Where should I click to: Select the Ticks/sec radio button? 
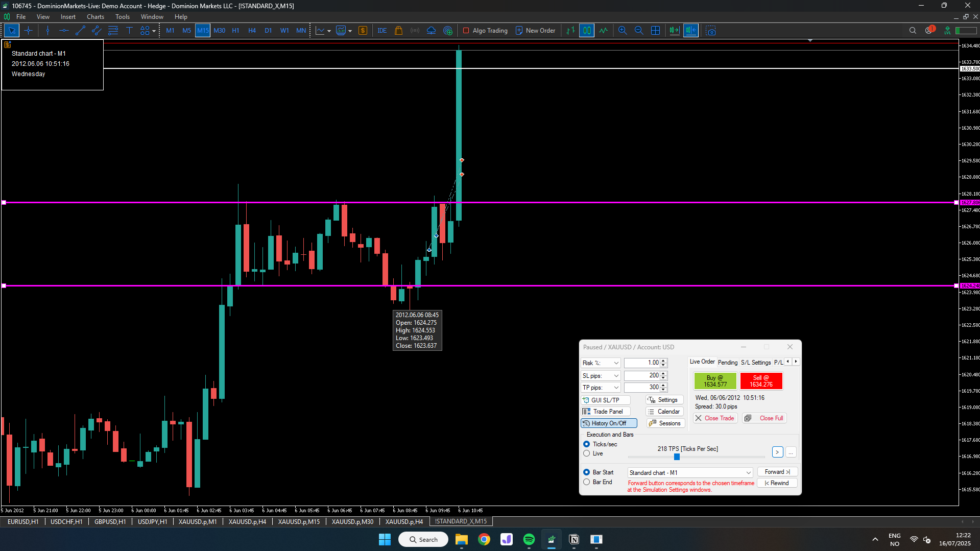coord(587,444)
